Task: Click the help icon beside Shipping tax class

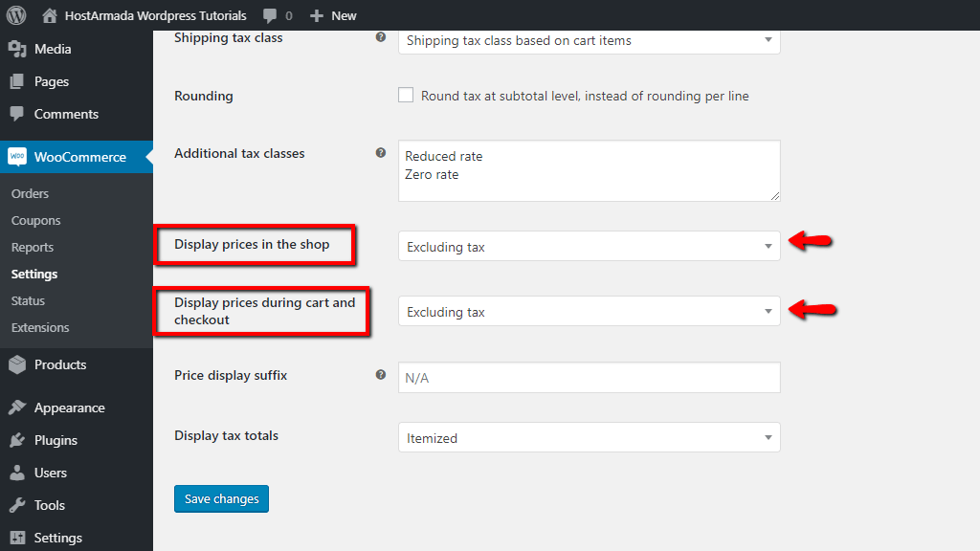Action: tap(381, 38)
